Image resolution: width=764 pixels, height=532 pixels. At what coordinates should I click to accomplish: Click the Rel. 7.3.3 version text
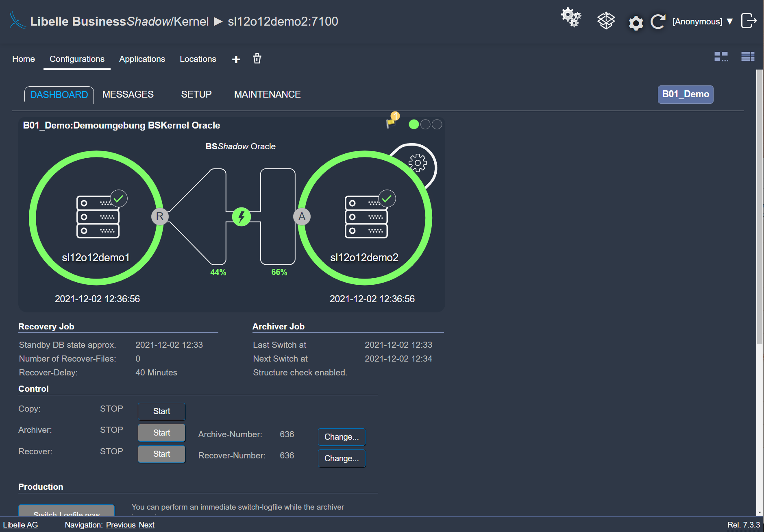click(744, 525)
